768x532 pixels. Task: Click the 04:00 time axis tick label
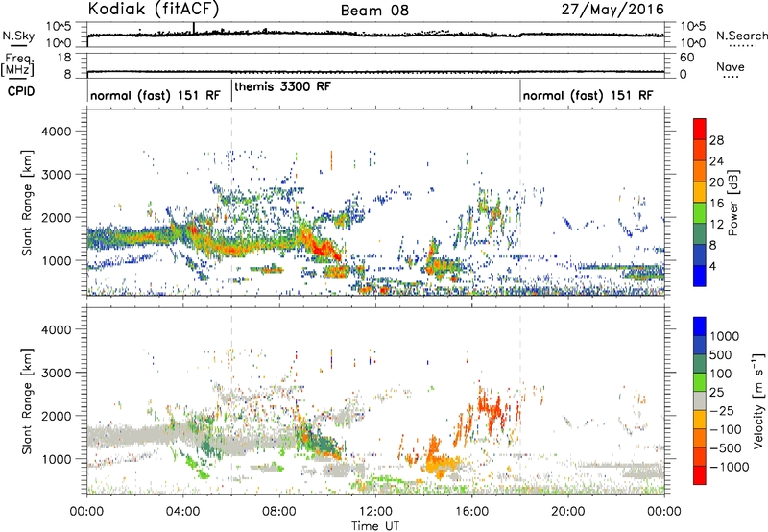[182, 512]
